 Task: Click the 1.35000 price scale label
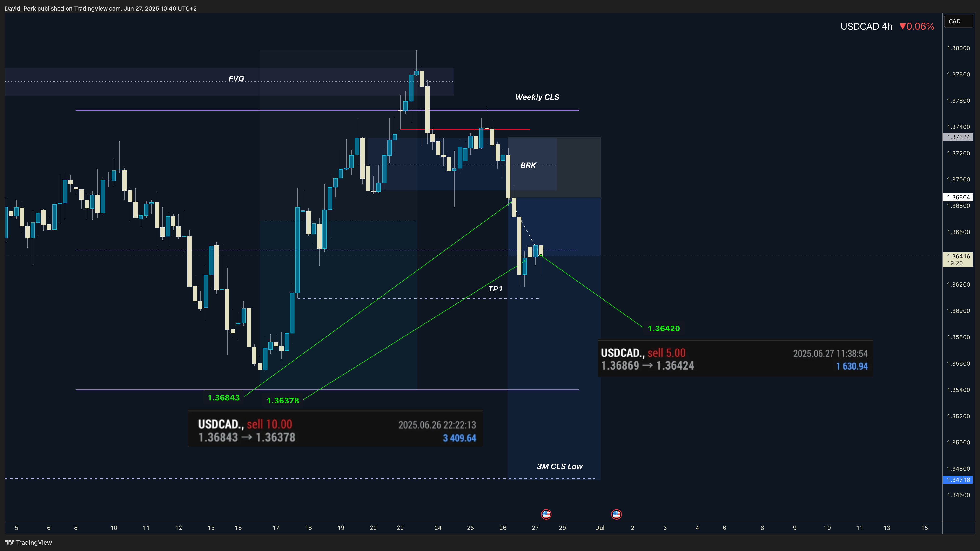[958, 442]
